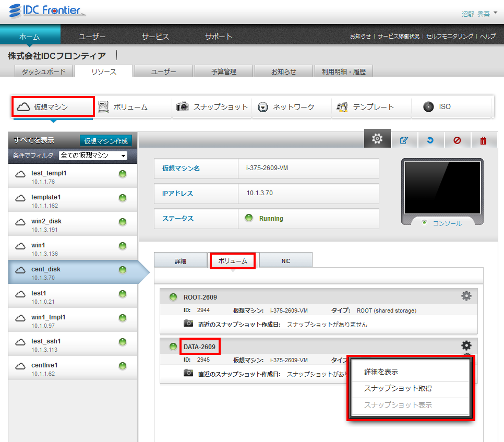Click the IDC Frontier logo
504x442 pixels.
(46, 10)
